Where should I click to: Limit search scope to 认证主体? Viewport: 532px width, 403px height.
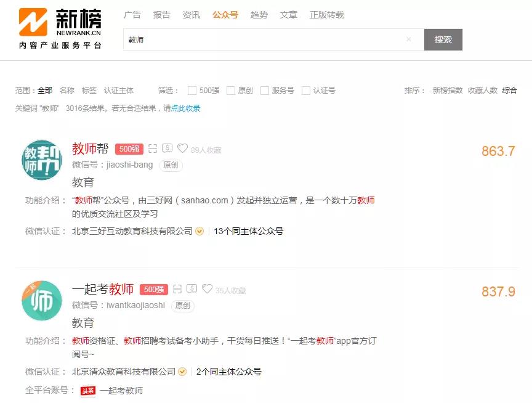coord(118,91)
